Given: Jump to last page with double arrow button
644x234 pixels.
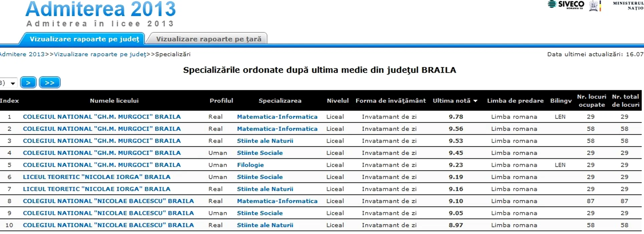Looking at the screenshot, I should point(50,83).
